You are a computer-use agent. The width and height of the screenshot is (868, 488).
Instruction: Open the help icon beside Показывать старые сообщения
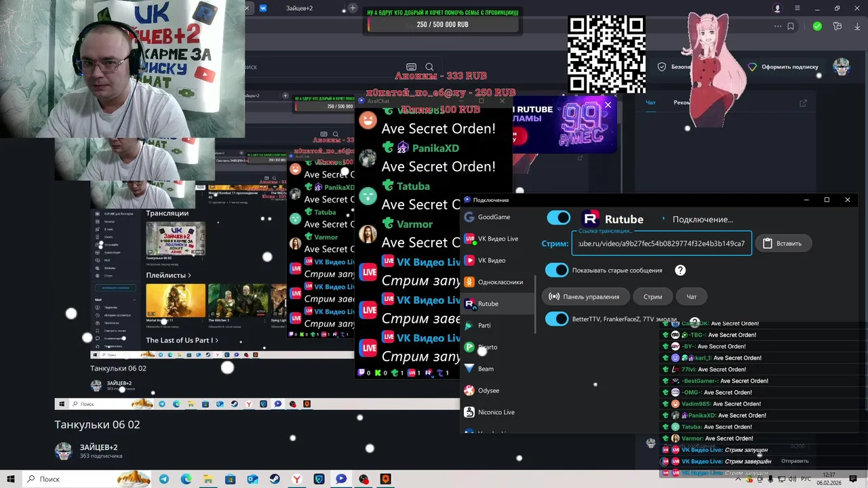(680, 270)
